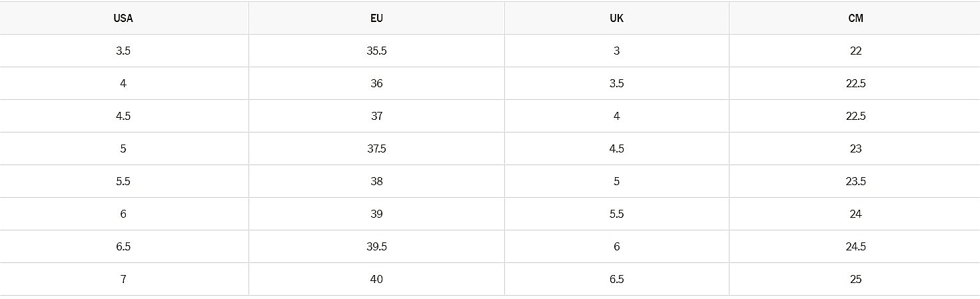Select EU size 37.5 cell

click(x=376, y=149)
